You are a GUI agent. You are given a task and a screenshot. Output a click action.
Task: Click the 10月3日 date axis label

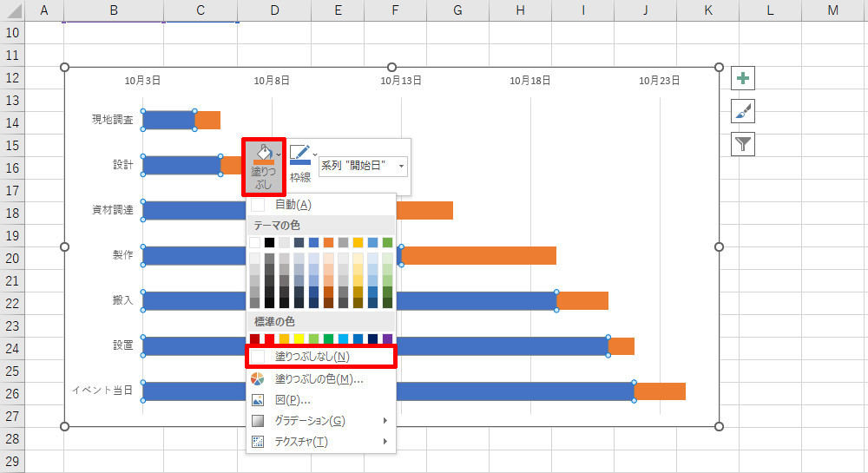pyautogui.click(x=142, y=81)
